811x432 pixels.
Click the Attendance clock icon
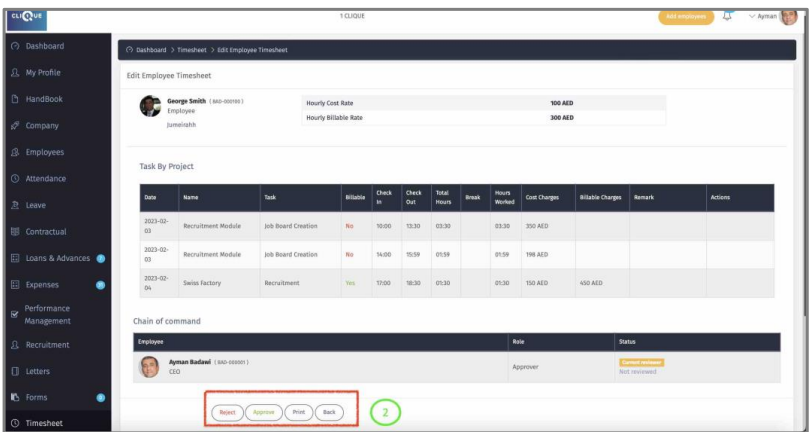15,179
